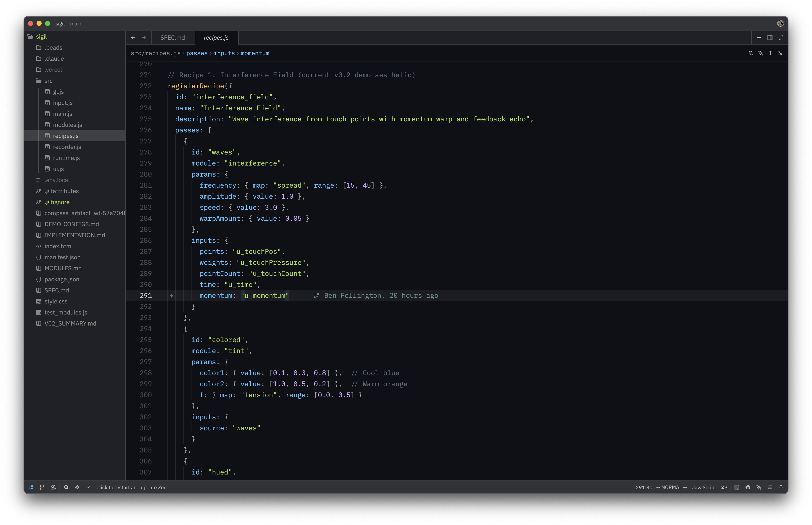This screenshot has width=812, height=525.
Task: Open the JavaScript language selector
Action: pyautogui.click(x=703, y=487)
